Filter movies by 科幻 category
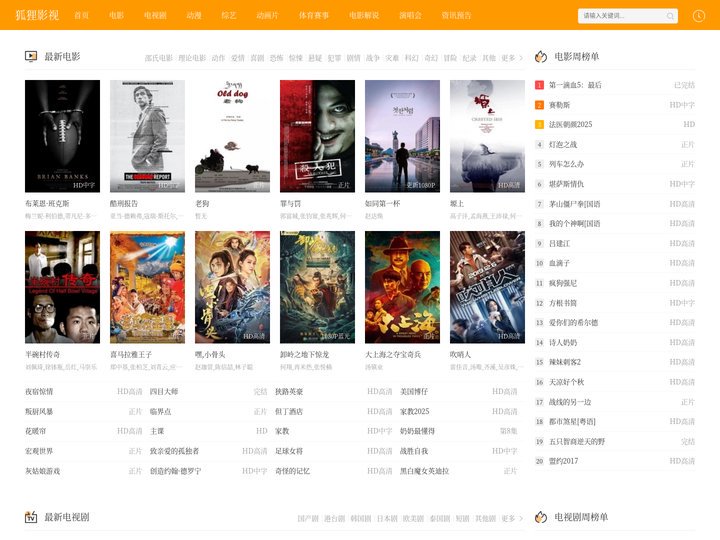 pyautogui.click(x=411, y=58)
